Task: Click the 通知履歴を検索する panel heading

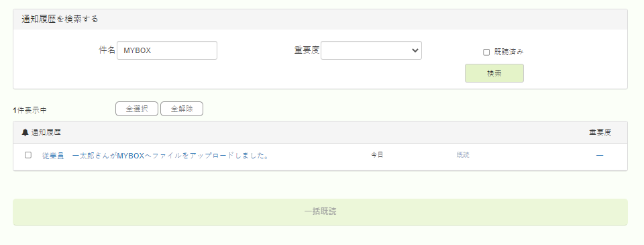Action: click(x=60, y=19)
